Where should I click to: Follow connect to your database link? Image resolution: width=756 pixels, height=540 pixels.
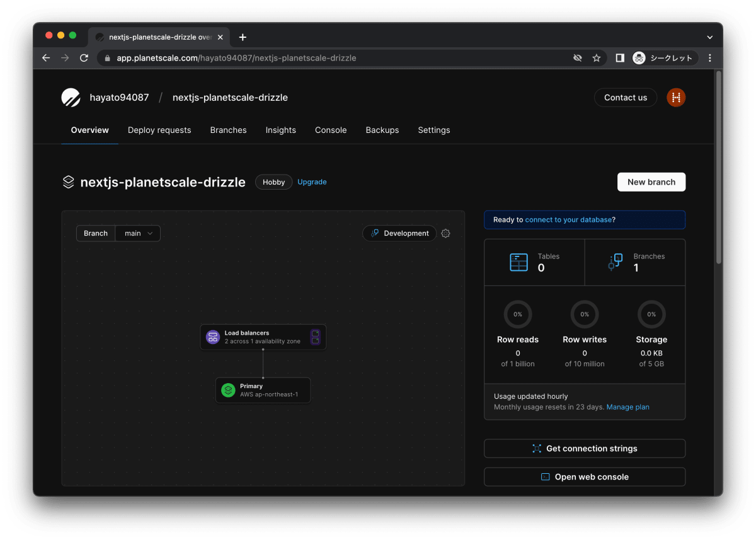[568, 220]
